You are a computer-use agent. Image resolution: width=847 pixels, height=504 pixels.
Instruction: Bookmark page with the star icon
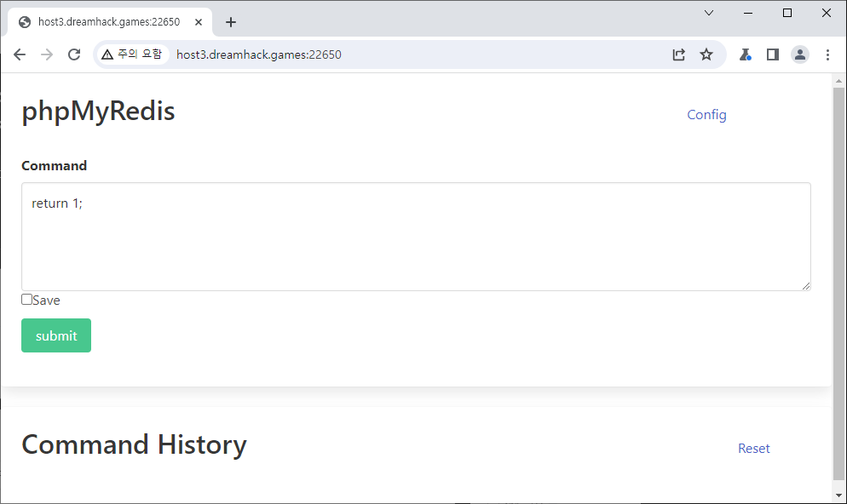point(706,54)
